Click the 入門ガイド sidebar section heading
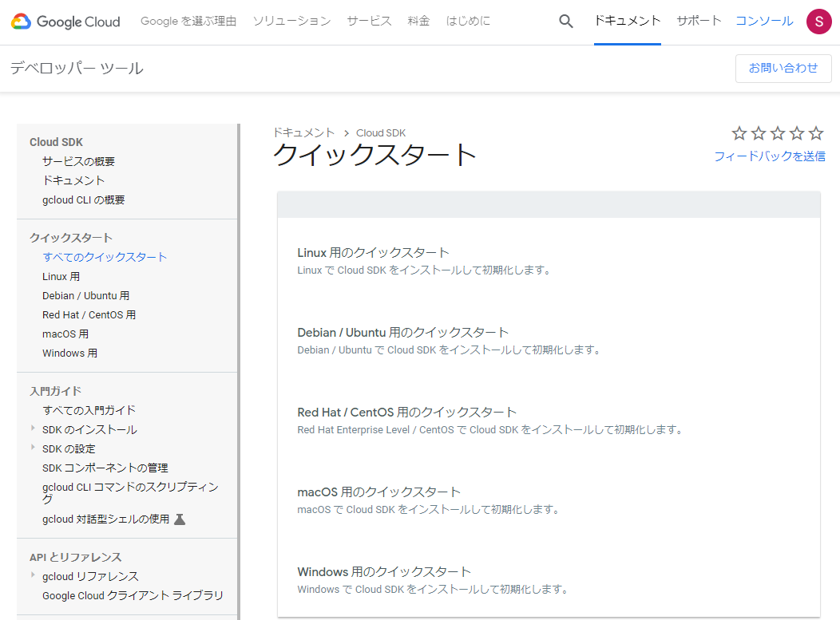840x620 pixels. click(x=55, y=391)
